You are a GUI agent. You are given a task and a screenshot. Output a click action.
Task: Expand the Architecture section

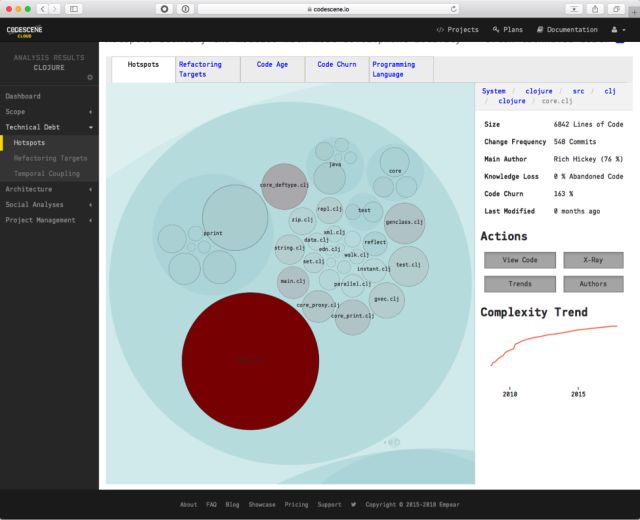pyautogui.click(x=49, y=189)
